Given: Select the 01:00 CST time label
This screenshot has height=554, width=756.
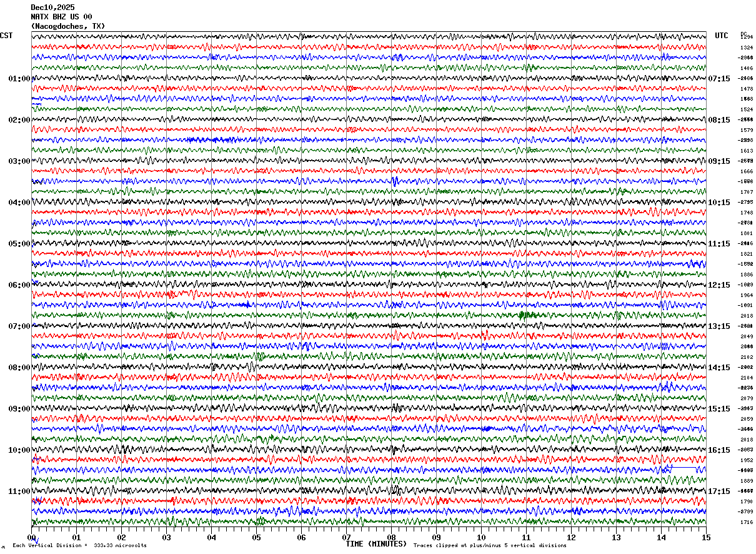Looking at the screenshot, I should [x=19, y=79].
